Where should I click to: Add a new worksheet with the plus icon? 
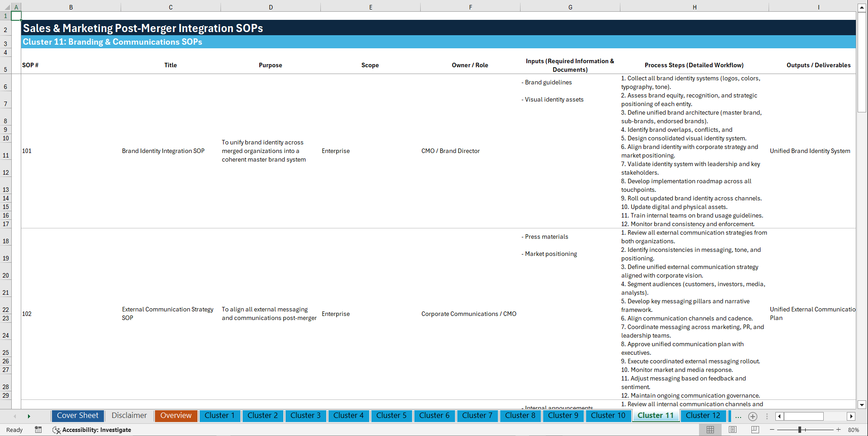pyautogui.click(x=753, y=416)
